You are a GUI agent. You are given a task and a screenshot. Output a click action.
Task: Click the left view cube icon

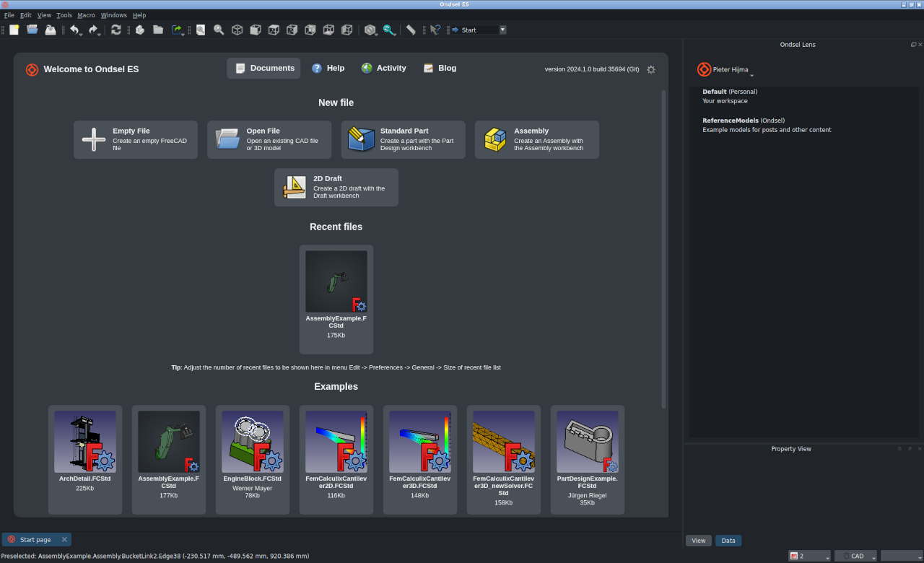(346, 30)
